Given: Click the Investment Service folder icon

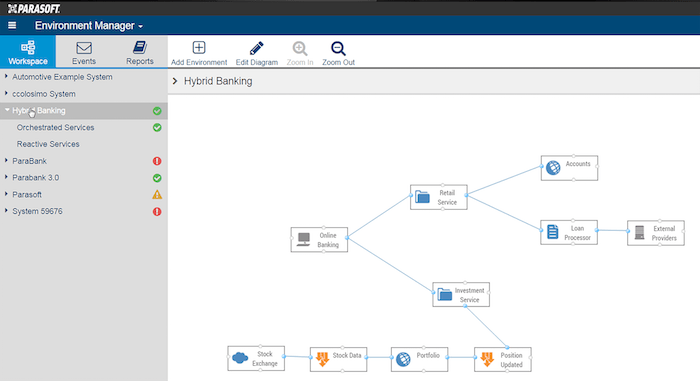Looking at the screenshot, I should click(445, 294).
